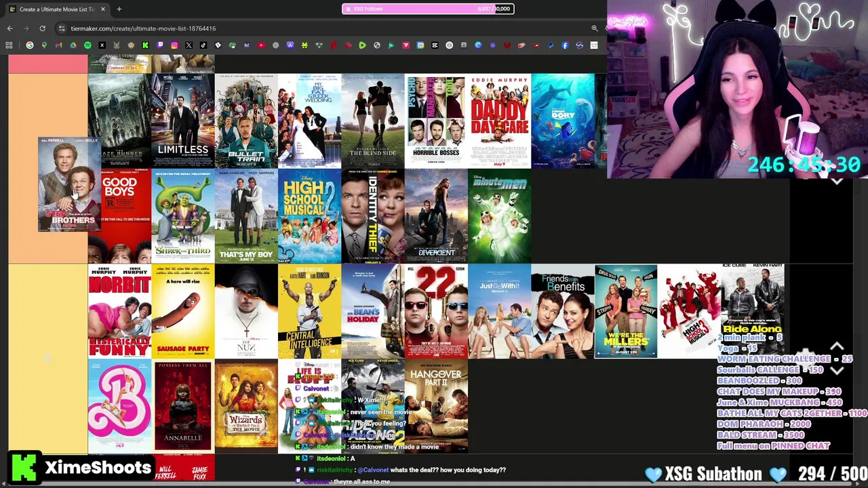Open the Google Drive bookmark
The width and height of the screenshot is (868, 488).
pos(73,45)
